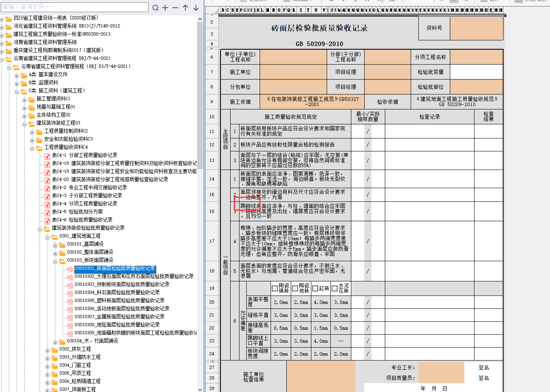550x392 pixels.
Task: Select the 地基与基础工程01 tree folder
Action: [56, 107]
